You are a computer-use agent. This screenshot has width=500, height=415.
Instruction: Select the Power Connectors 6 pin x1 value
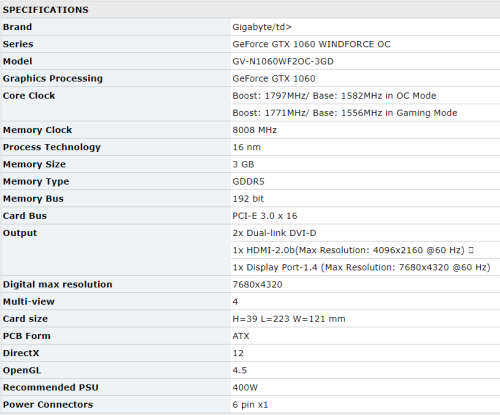250,405
